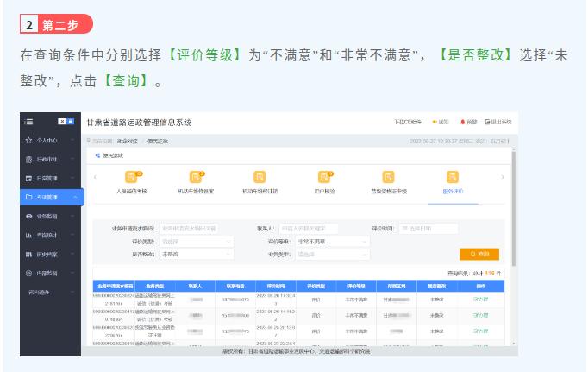Click the eye icon in the sidebar
This screenshot has width=588, height=372.
[x=28, y=217]
